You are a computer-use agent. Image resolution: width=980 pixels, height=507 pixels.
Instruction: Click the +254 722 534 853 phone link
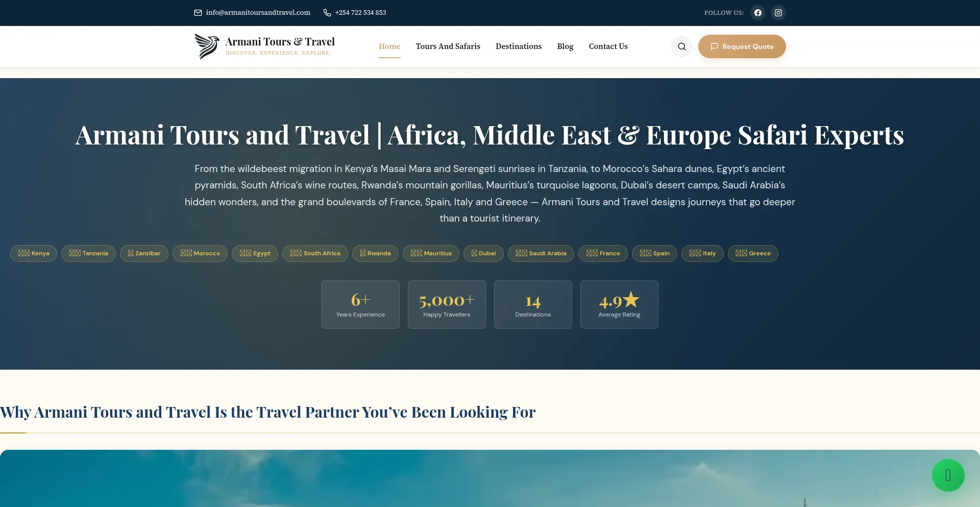[360, 13]
